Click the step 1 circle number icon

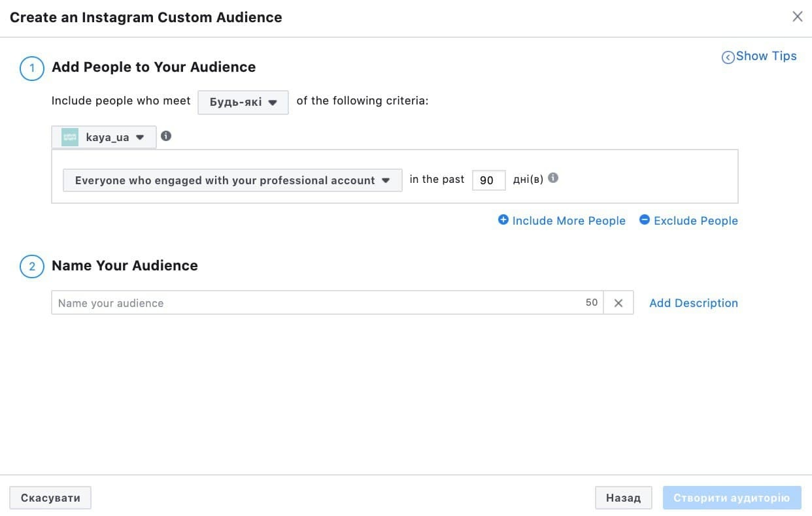pyautogui.click(x=32, y=68)
